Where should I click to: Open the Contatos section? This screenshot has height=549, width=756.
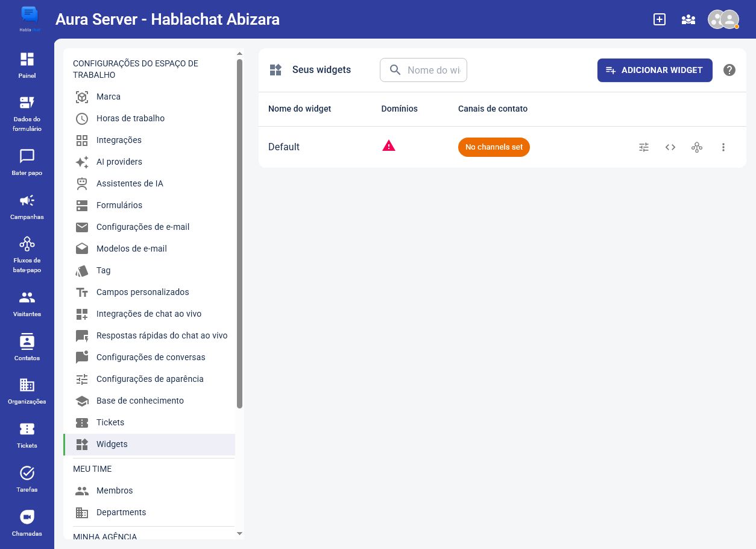pyautogui.click(x=27, y=347)
